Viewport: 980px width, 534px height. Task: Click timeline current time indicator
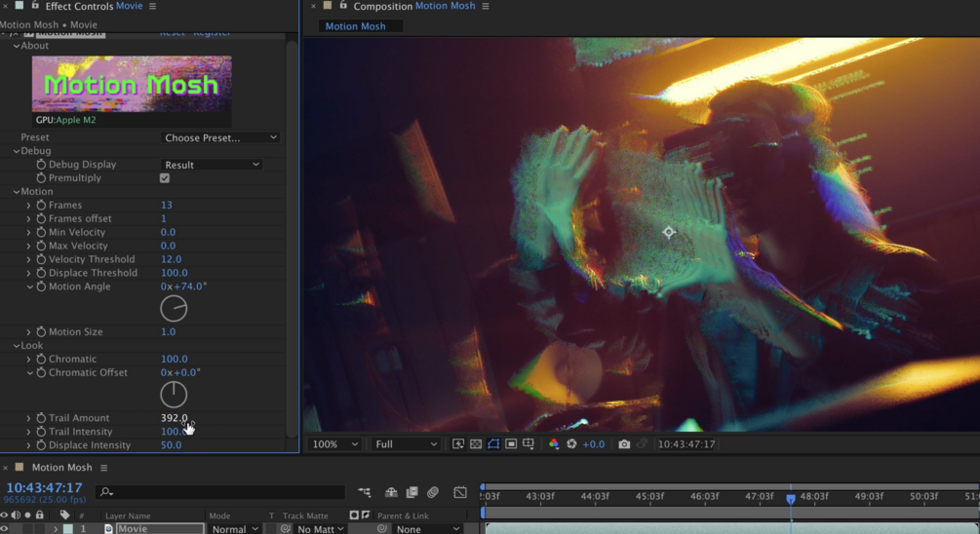tap(791, 498)
